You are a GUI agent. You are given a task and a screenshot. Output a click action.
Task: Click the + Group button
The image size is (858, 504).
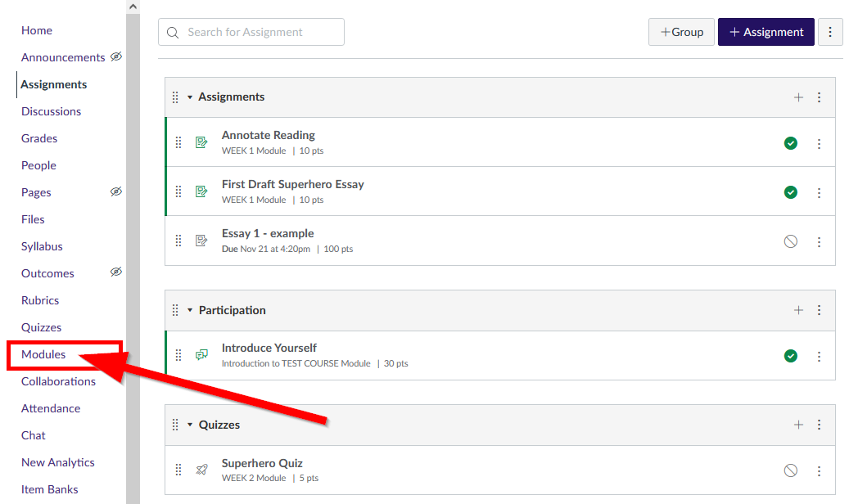point(681,32)
